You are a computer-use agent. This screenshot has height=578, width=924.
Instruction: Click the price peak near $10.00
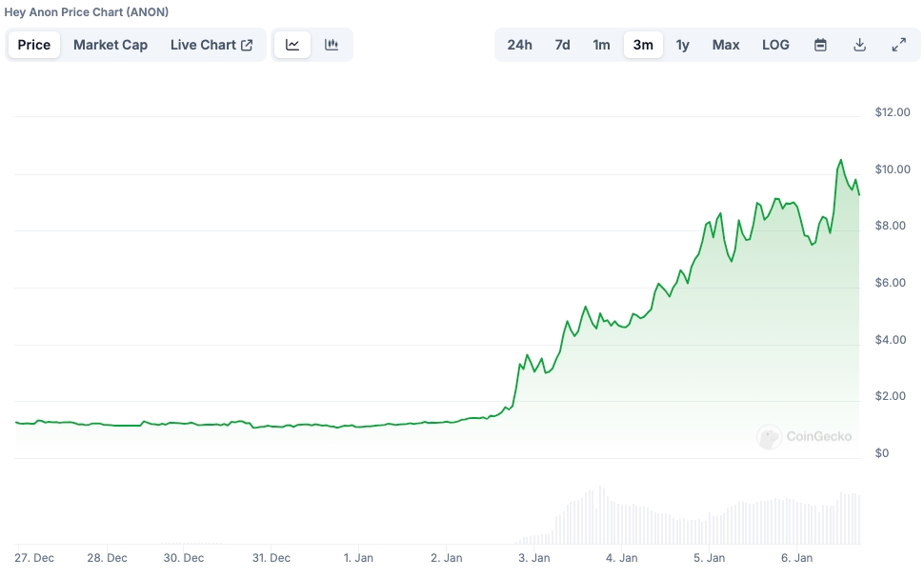pos(840,160)
